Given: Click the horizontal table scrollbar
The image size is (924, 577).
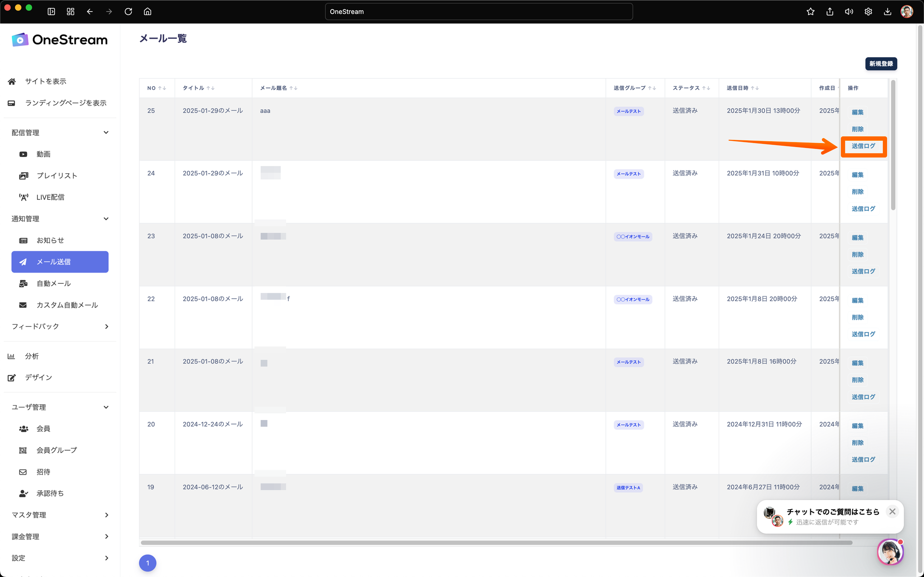Looking at the screenshot, I should (496, 543).
